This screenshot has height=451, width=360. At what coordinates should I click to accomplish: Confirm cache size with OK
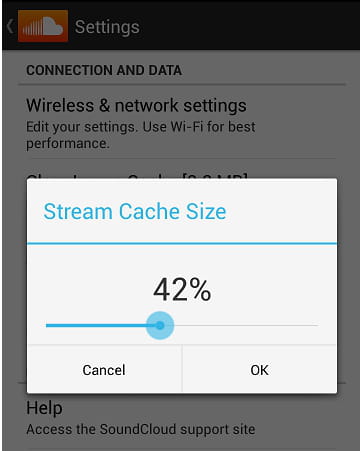(260, 369)
